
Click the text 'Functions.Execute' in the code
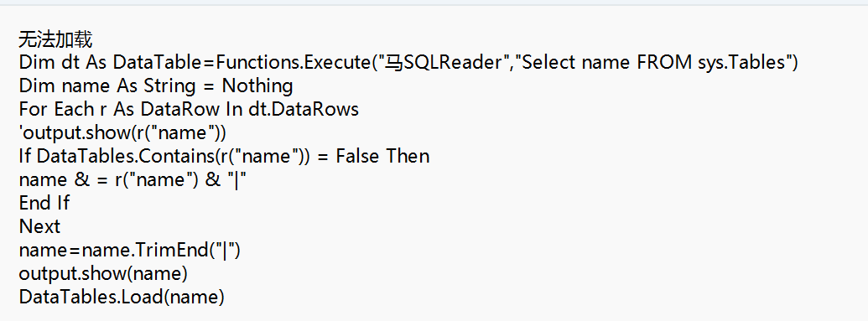tap(293, 63)
